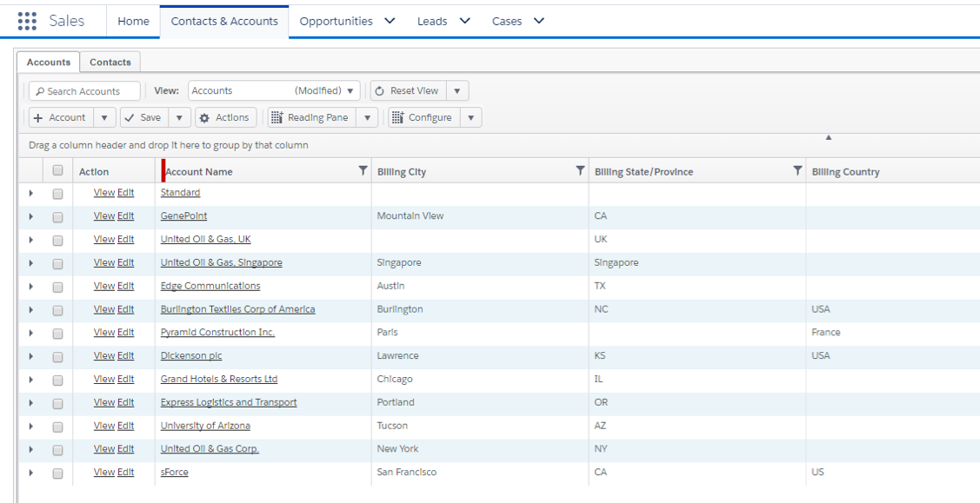Toggle the select-all checkbox in header
This screenshot has width=980, height=503.
pyautogui.click(x=57, y=169)
